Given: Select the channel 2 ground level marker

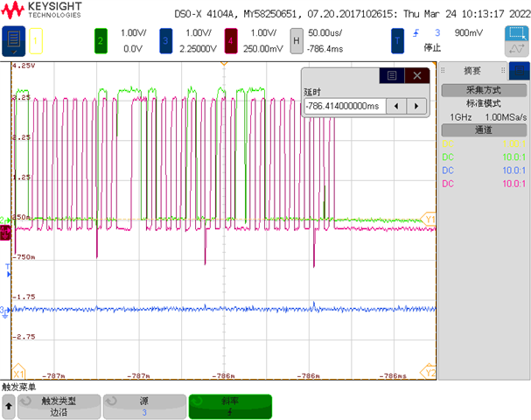Looking at the screenshot, I should pos(4,220).
